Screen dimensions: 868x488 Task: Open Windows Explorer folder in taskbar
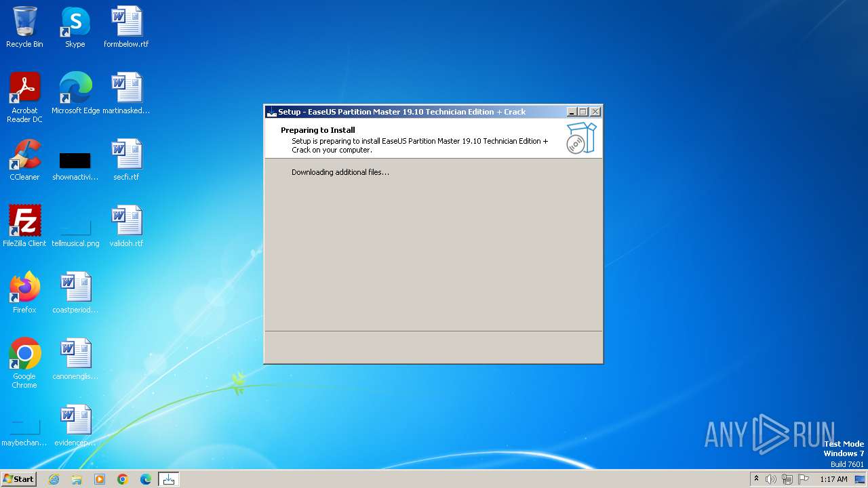pyautogui.click(x=77, y=479)
